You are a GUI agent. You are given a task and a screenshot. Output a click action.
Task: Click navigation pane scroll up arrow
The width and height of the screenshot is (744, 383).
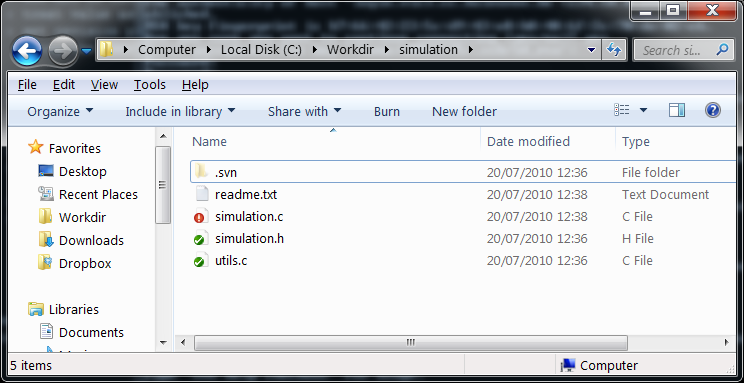[x=163, y=137]
